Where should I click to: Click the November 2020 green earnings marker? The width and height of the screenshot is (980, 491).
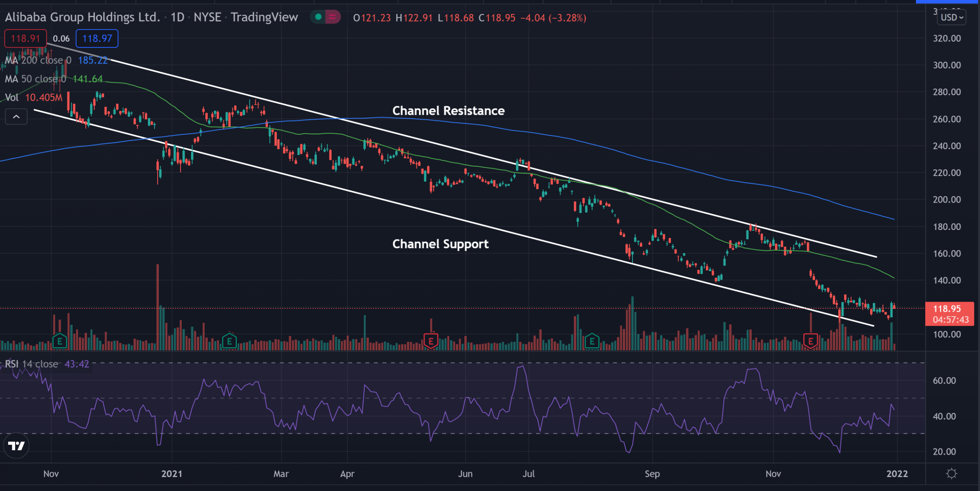click(60, 341)
